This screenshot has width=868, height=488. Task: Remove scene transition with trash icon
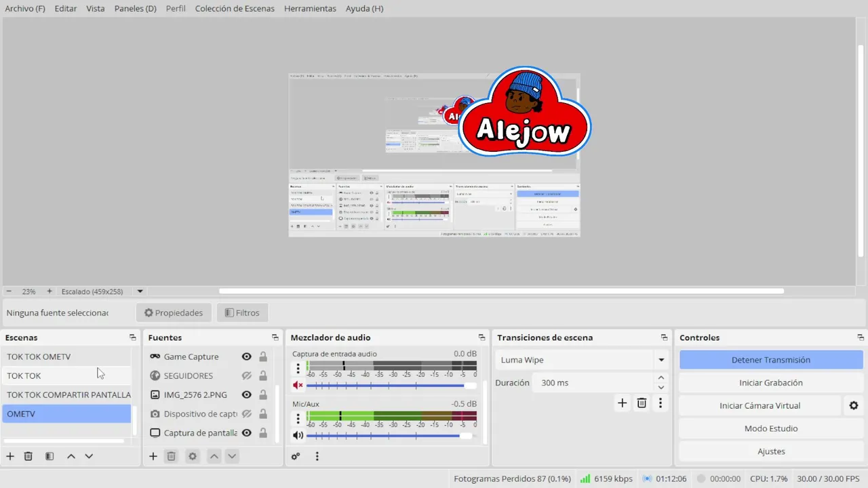point(642,403)
